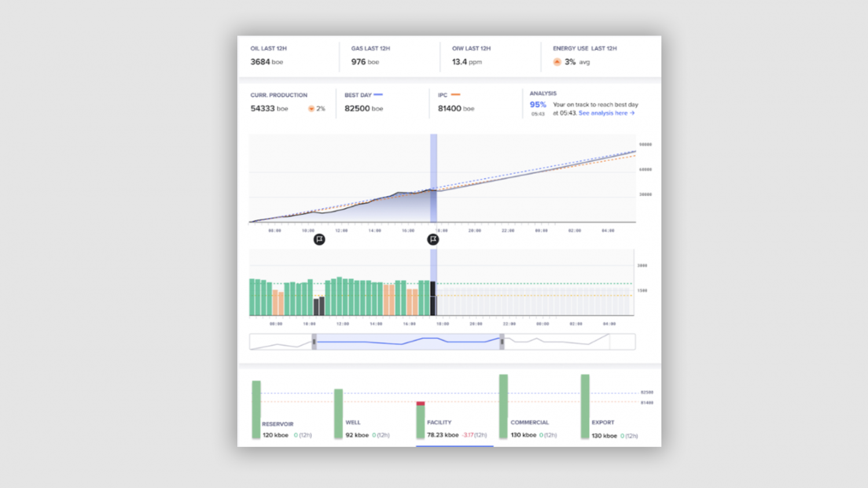Viewport: 868px width, 488px height.
Task: Click the flag marker near 18:00
Action: [433, 239]
